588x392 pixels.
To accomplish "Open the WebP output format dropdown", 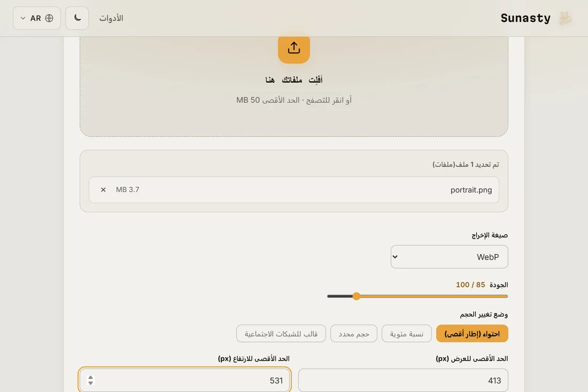I will 449,257.
